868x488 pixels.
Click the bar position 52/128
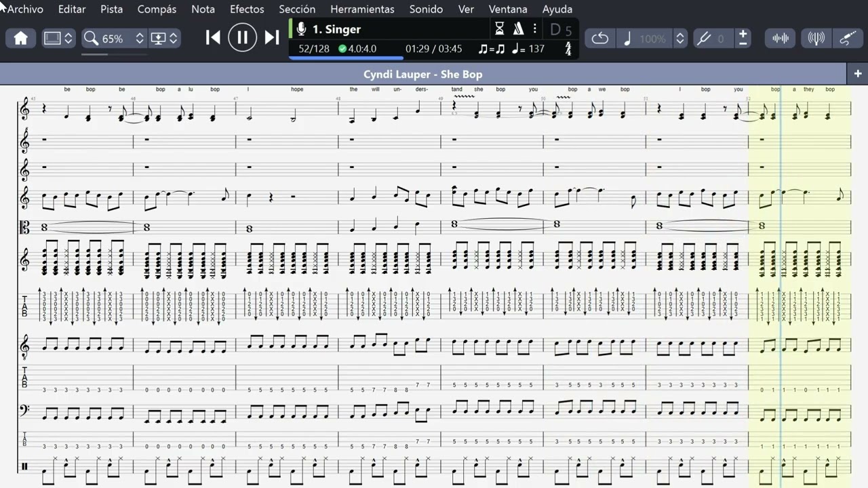[314, 49]
